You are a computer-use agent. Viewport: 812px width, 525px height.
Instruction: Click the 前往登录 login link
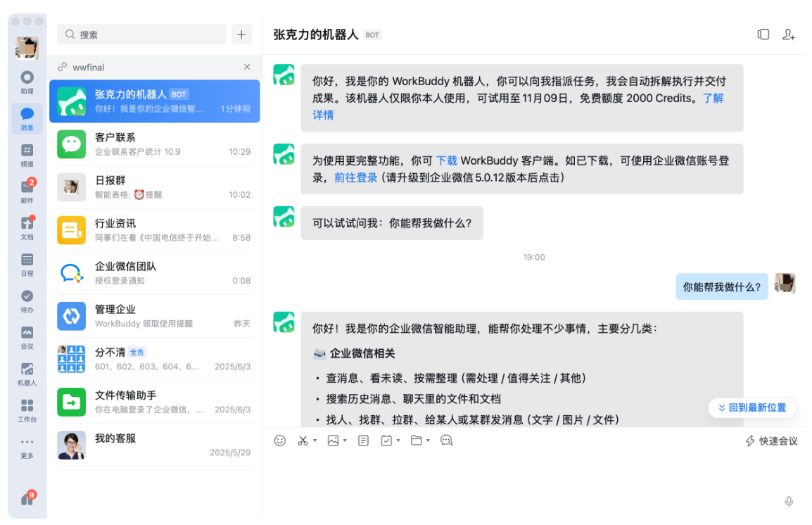(356, 177)
